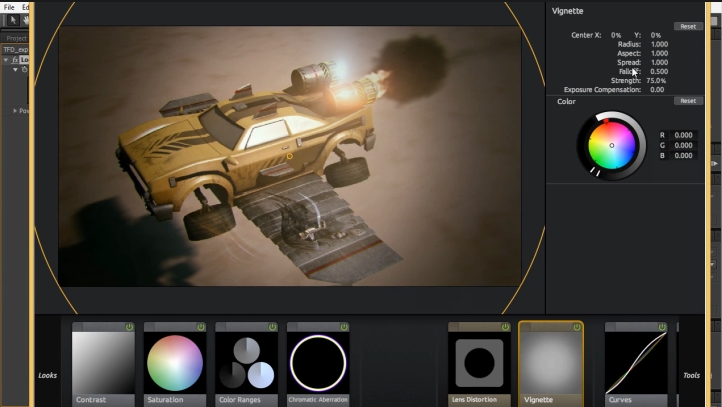Select the Hand tool
This screenshot has height=407, width=722.
click(x=26, y=20)
